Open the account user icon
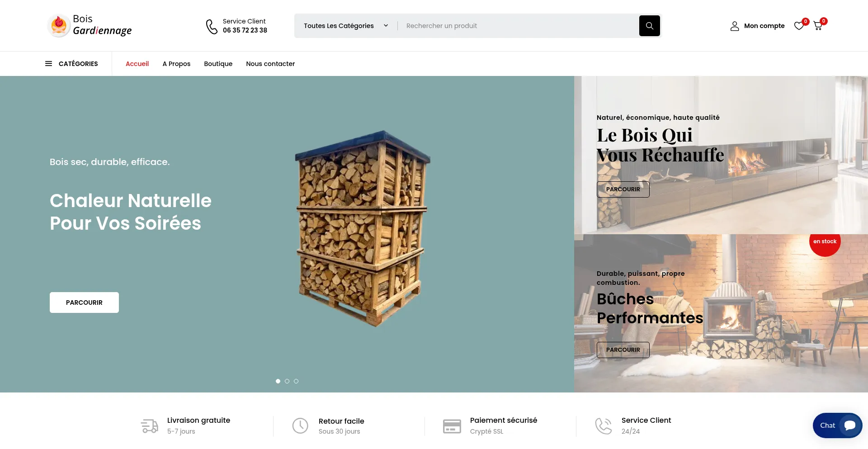868x449 pixels. click(735, 26)
